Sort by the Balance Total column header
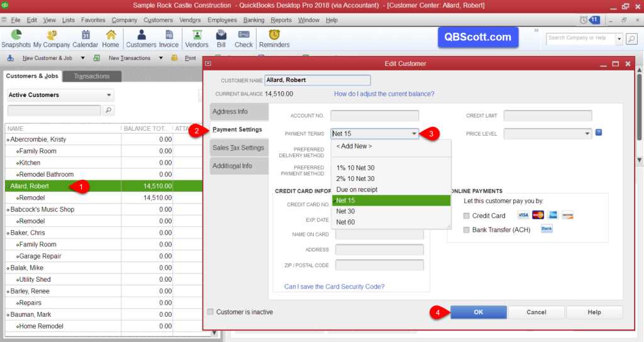The image size is (644, 342). 147,128
